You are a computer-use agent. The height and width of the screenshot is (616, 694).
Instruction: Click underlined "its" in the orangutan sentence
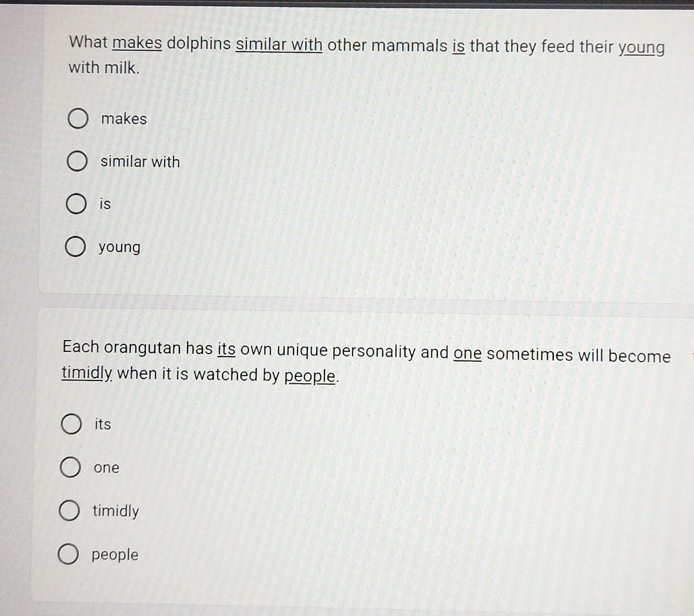click(x=226, y=350)
